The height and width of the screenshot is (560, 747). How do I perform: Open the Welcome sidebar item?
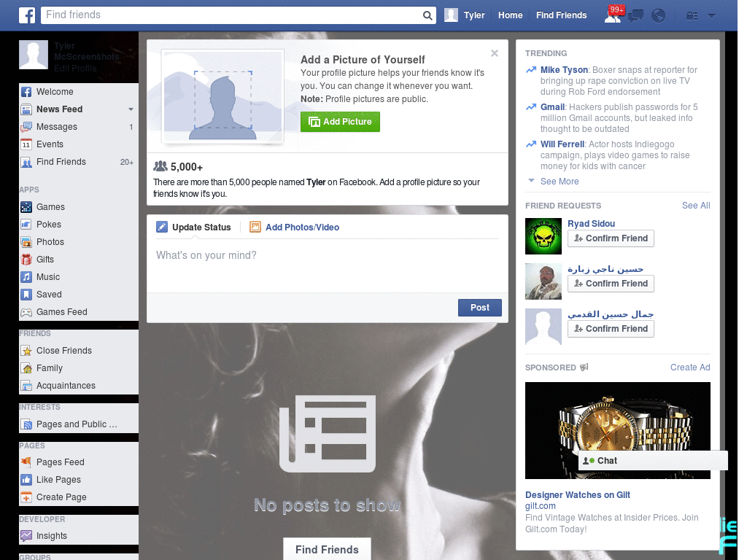click(79, 92)
